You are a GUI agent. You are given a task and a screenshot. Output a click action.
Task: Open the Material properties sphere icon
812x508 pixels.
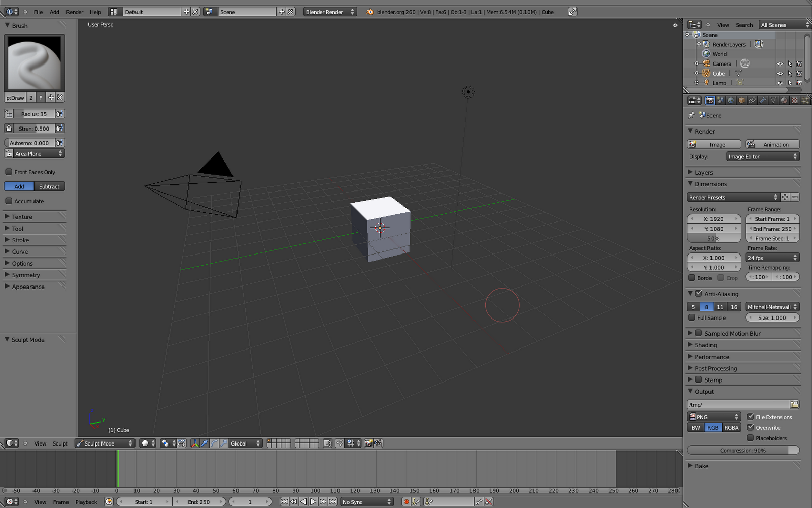(x=784, y=100)
